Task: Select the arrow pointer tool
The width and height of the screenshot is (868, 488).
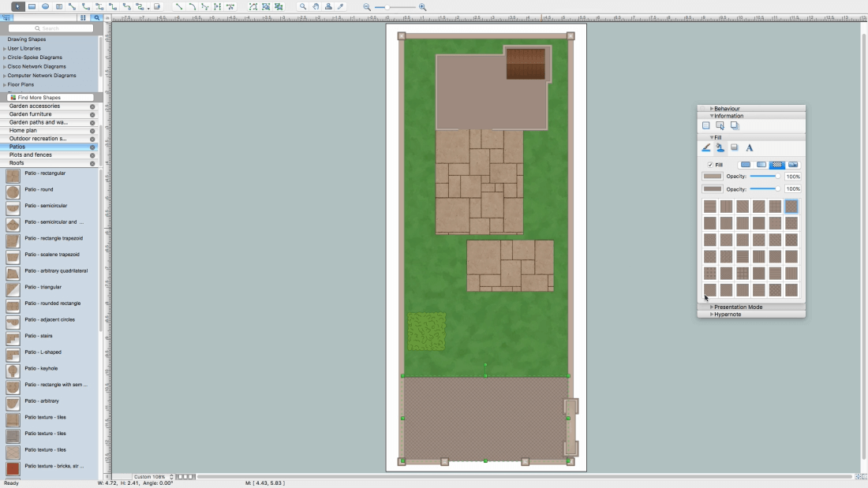Action: click(17, 6)
